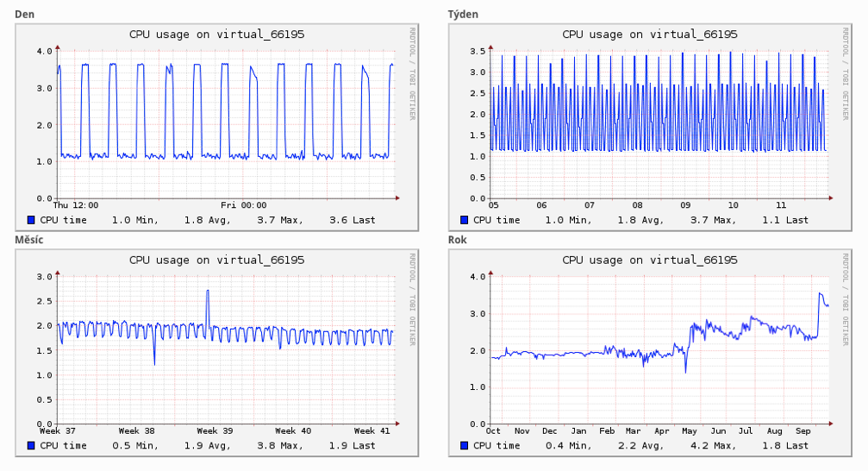Click the September peak in the yearly graph
868x471 pixels.
point(820,295)
